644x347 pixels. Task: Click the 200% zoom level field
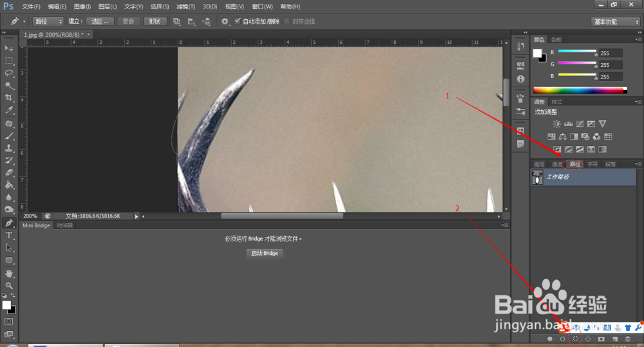31,216
